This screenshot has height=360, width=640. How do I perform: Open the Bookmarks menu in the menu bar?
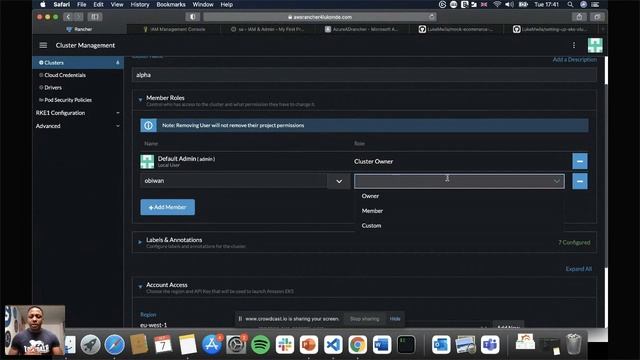171,4
